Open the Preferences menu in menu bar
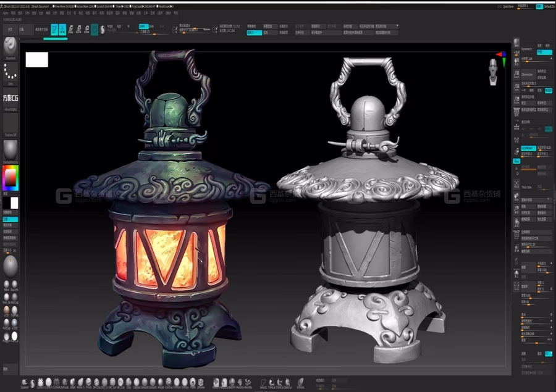The height and width of the screenshot is (392, 556). 109,13
